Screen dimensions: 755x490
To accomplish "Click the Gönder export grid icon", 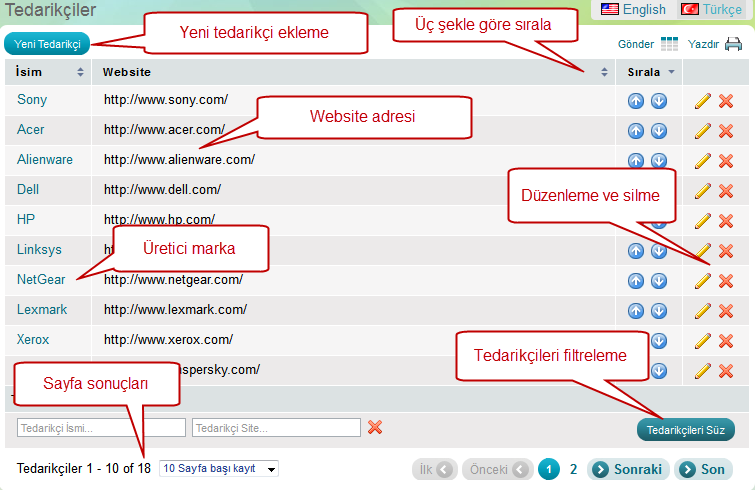I will [669, 44].
